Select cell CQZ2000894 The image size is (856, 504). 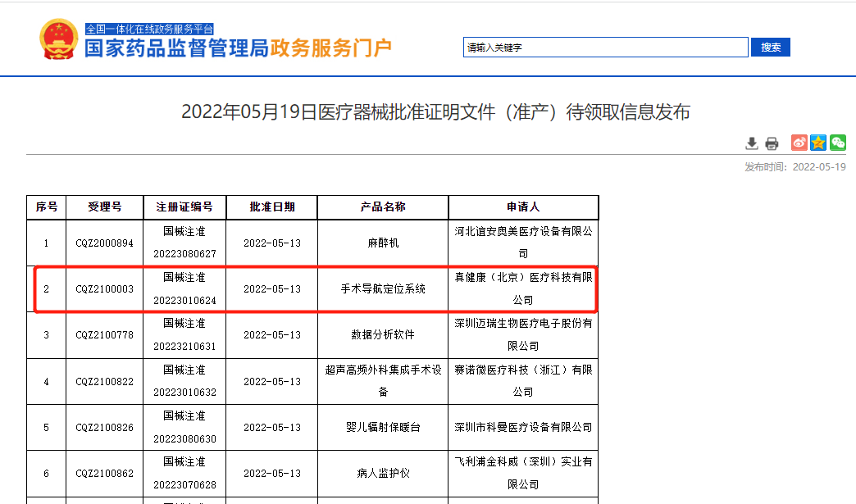click(104, 243)
